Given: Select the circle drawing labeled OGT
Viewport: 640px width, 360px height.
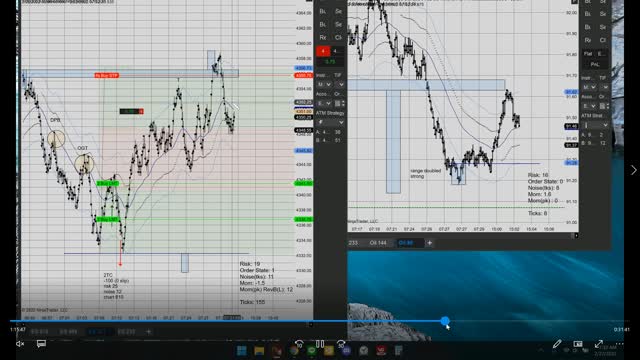Looking at the screenshot, I should coord(84,164).
